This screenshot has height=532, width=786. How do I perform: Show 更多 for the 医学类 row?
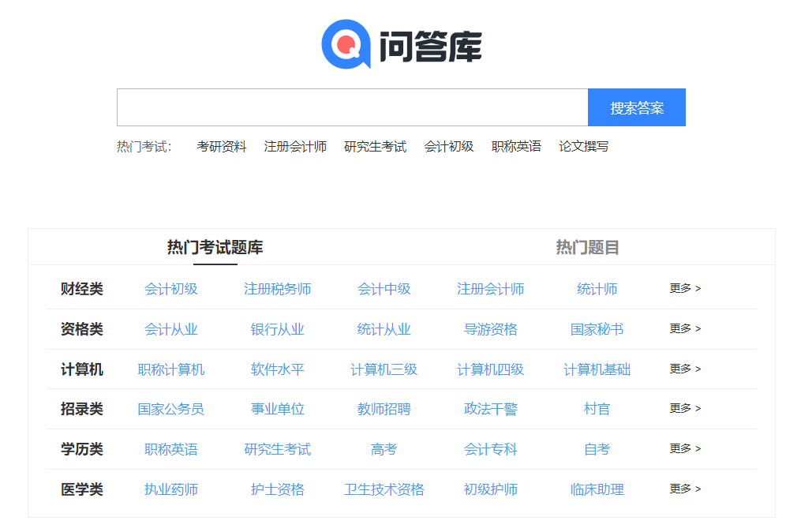(x=685, y=489)
